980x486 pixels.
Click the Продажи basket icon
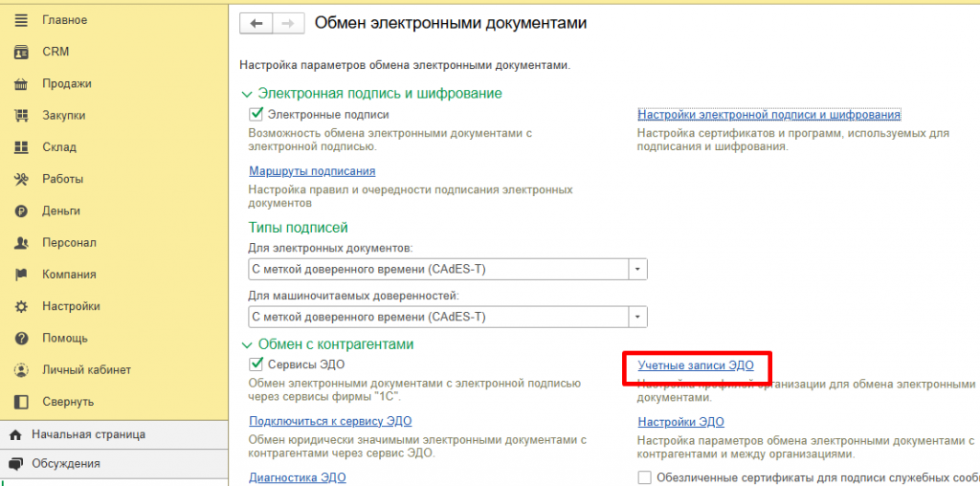click(21, 83)
